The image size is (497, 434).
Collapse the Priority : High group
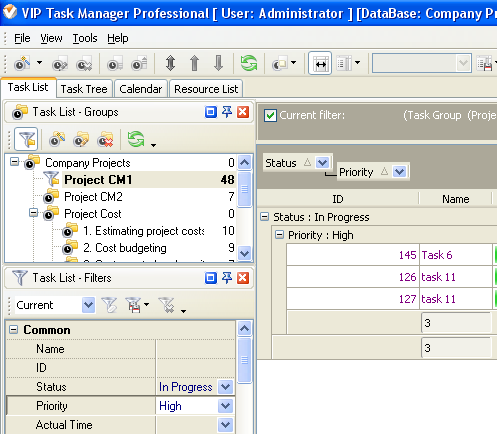279,235
